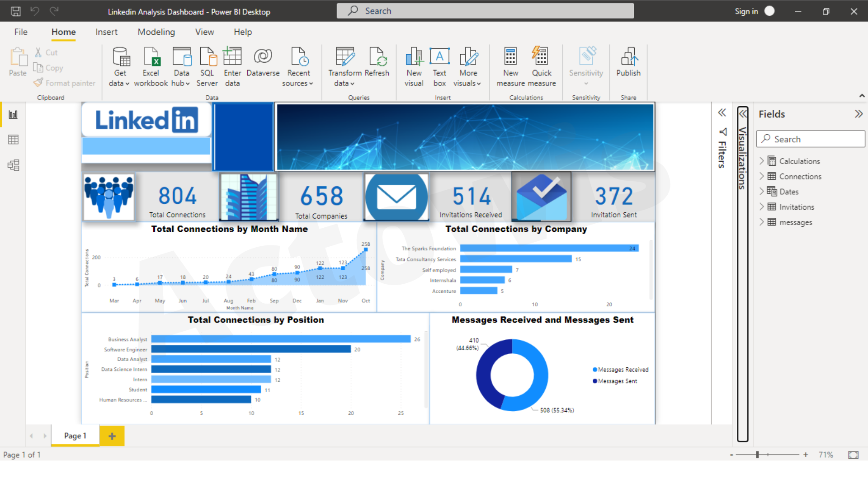
Task: Switch to Model view
Action: pyautogui.click(x=13, y=165)
